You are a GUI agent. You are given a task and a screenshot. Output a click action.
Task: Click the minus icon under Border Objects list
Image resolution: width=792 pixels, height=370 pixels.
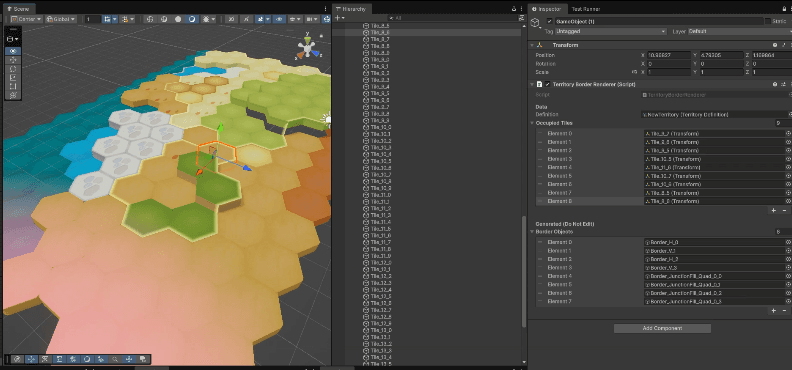pyautogui.click(x=784, y=311)
